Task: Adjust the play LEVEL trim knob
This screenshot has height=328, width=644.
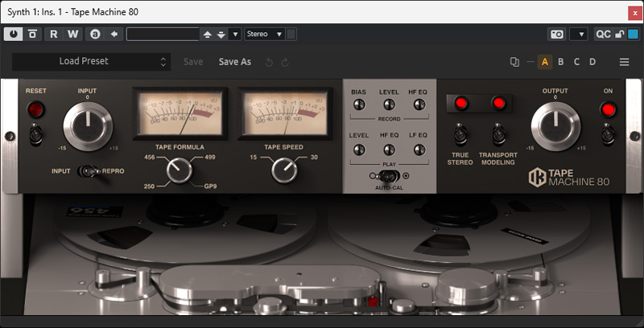Action: click(x=359, y=150)
